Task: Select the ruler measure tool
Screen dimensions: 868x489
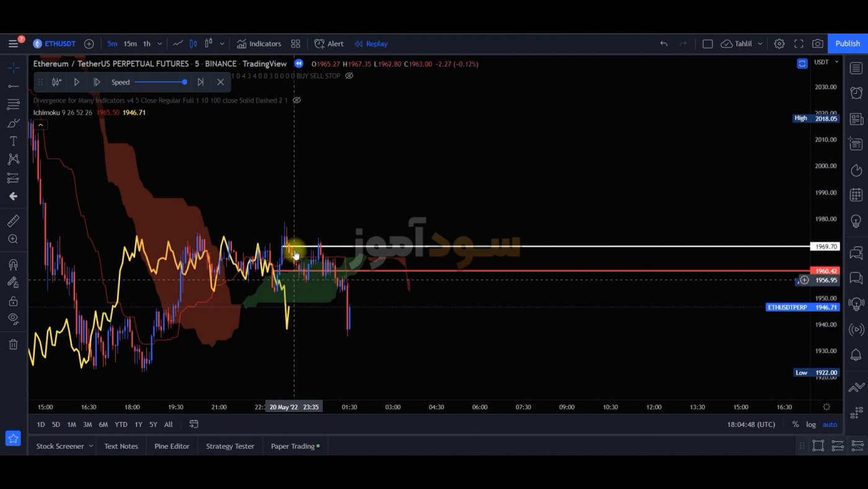Action: (x=13, y=220)
